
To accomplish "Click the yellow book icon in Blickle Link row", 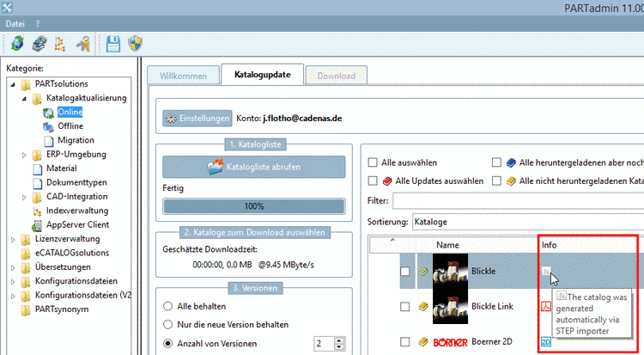I will [x=423, y=307].
